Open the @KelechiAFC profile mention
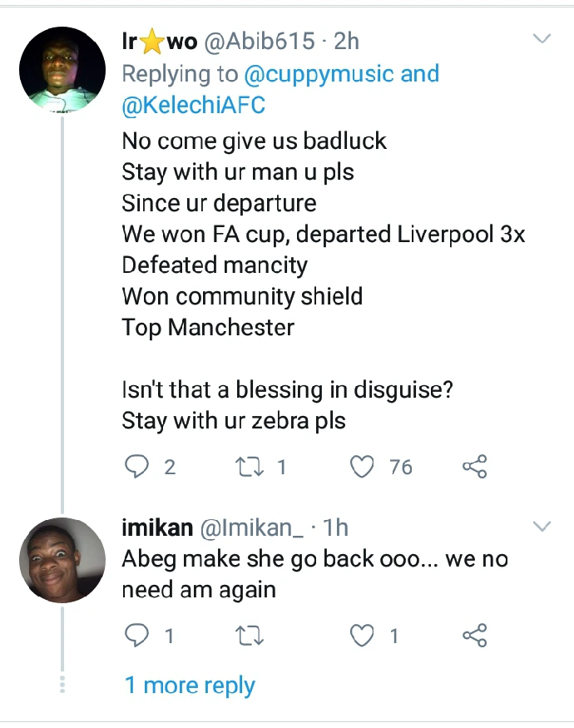This screenshot has width=574, height=728. click(193, 106)
